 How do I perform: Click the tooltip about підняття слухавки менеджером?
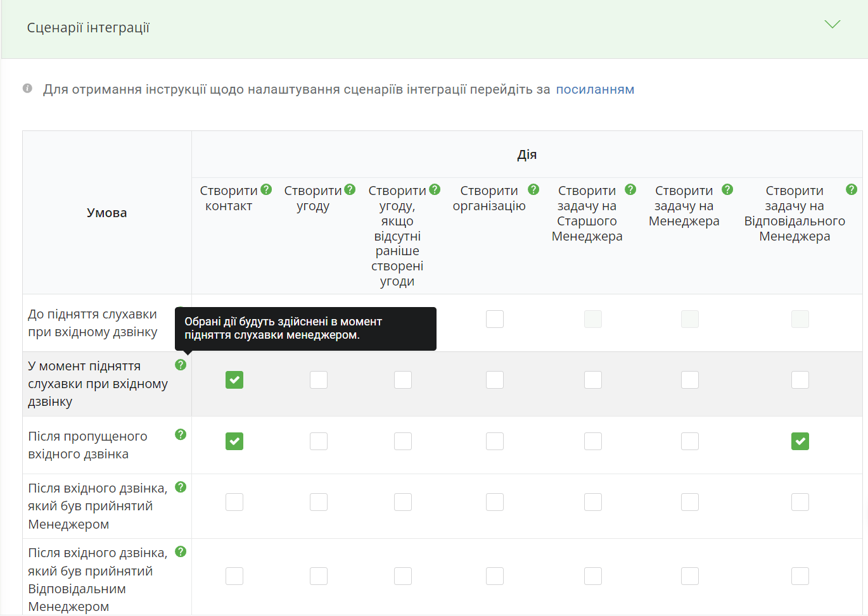tap(305, 329)
